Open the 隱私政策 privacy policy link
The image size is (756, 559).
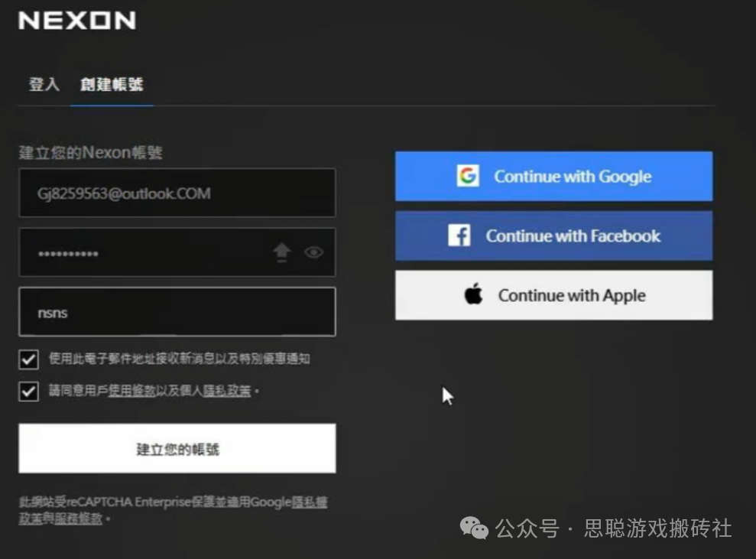226,390
